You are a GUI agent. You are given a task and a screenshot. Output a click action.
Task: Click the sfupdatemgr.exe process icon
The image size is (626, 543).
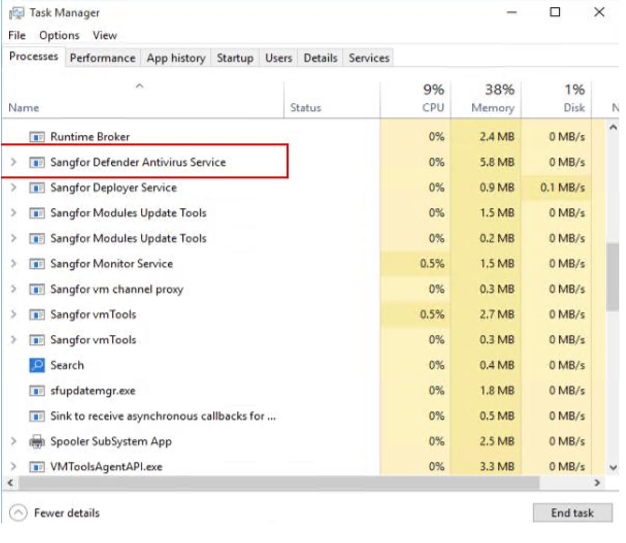click(37, 391)
